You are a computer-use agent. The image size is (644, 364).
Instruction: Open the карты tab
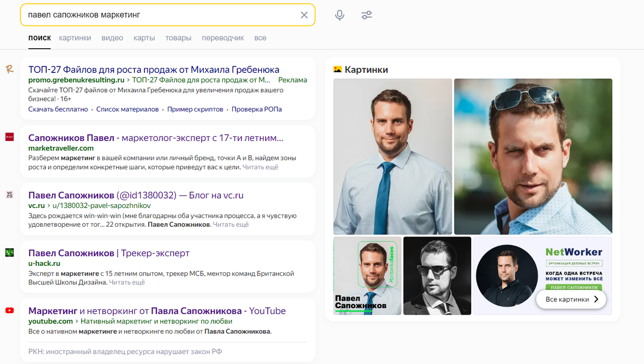pos(144,38)
